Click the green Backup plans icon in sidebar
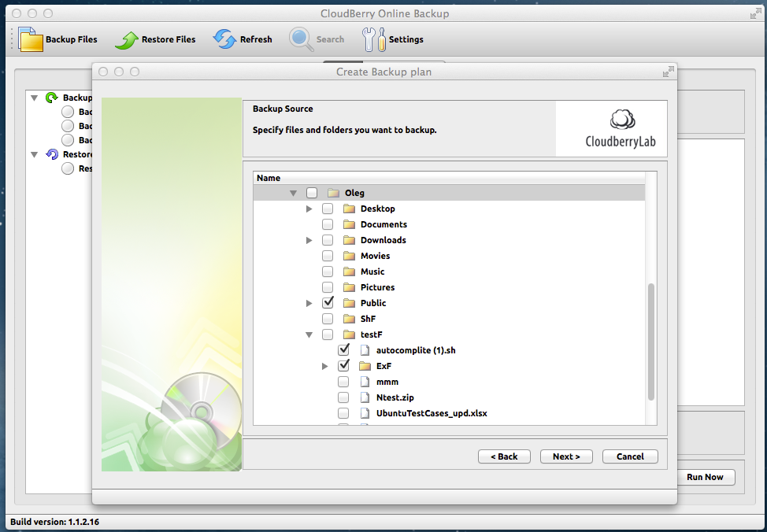This screenshot has height=532, width=767. click(51, 98)
